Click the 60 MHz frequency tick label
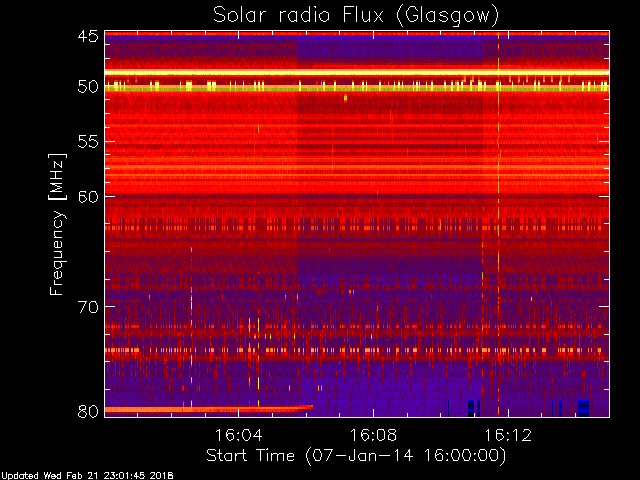The height and width of the screenshot is (480, 640). click(88, 196)
